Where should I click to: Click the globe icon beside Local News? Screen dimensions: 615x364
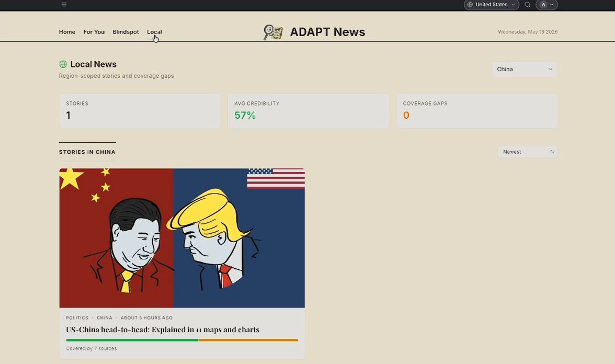click(63, 64)
